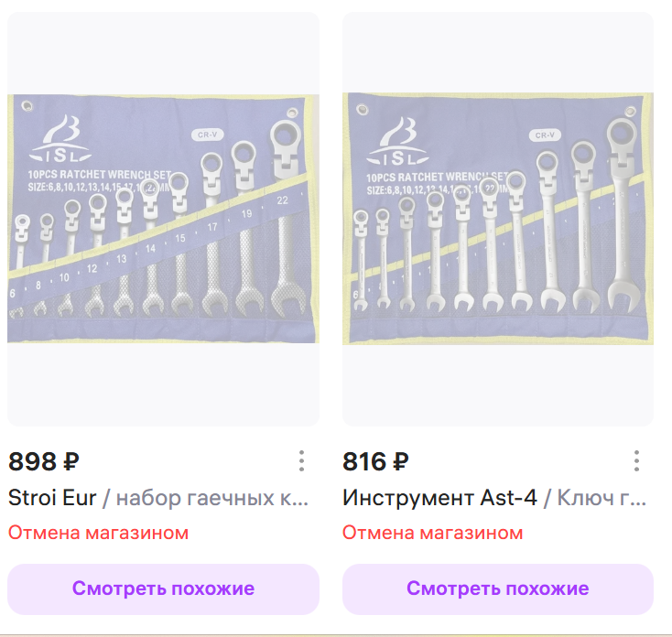Screen dimensions: 672x637
Task: Open the Stroi Eur brand link
Action: coord(52,498)
